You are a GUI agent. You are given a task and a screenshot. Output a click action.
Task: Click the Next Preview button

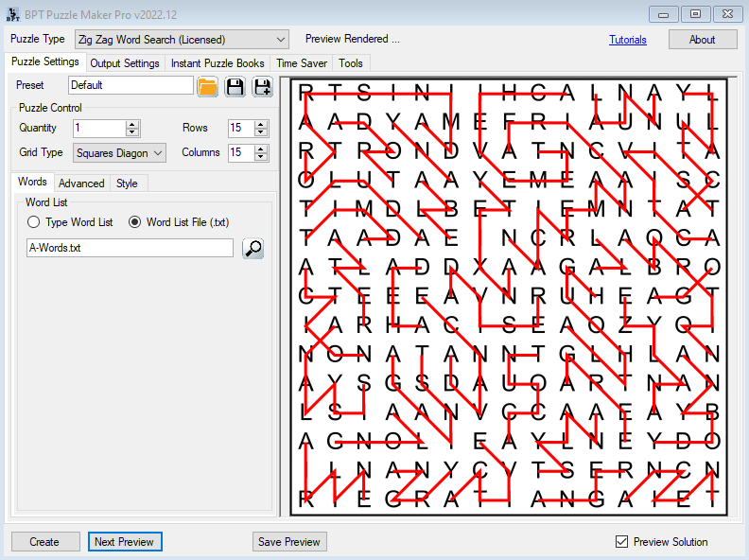(125, 542)
